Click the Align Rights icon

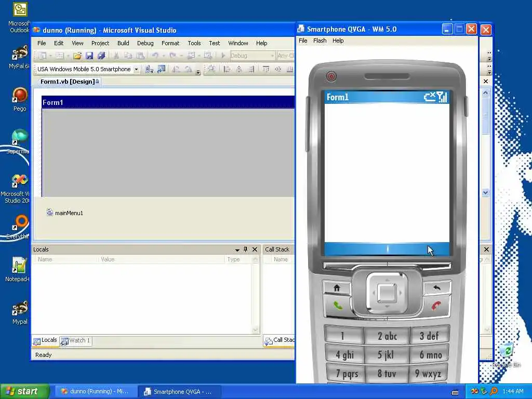[251, 69]
